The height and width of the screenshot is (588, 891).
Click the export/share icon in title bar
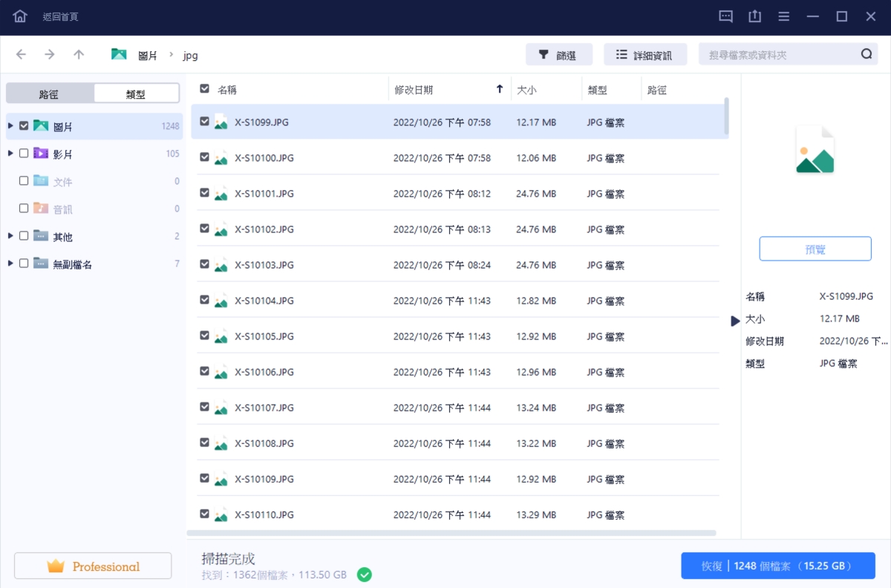click(755, 16)
